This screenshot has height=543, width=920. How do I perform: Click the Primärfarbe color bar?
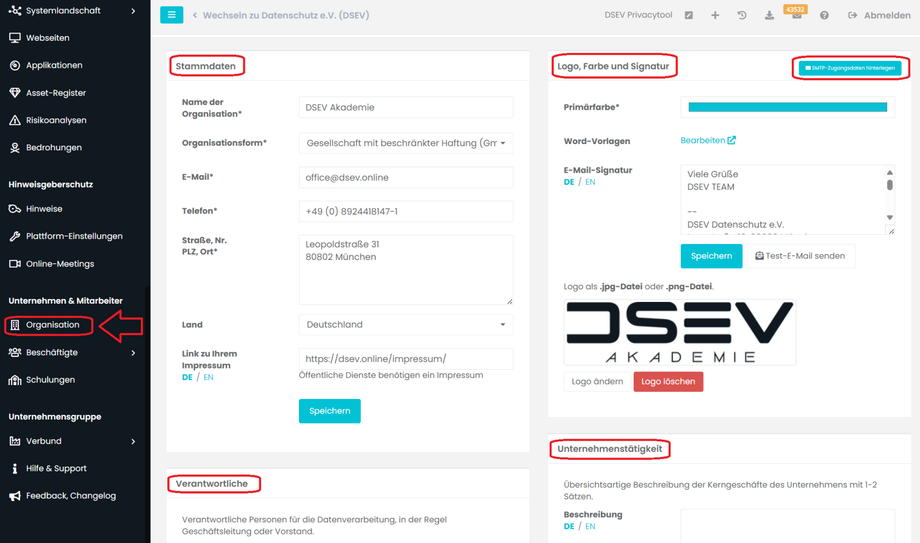click(x=787, y=107)
